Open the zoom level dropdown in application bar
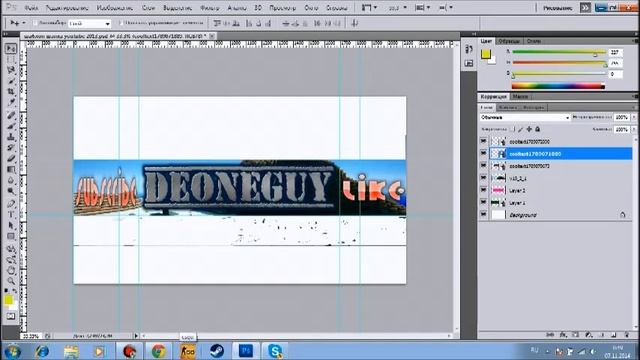Screen dimensions: 640x360 tap(397, 8)
